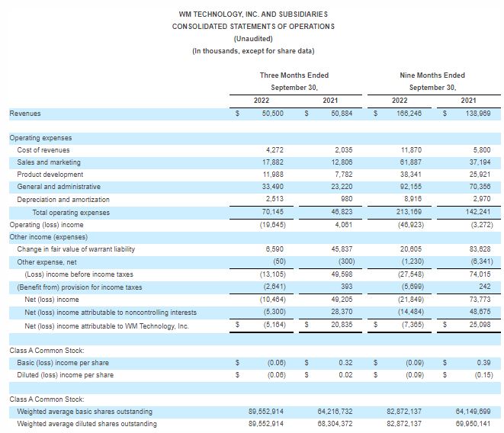
Task: Click the Cost of revenues row label
Action: coord(43,150)
